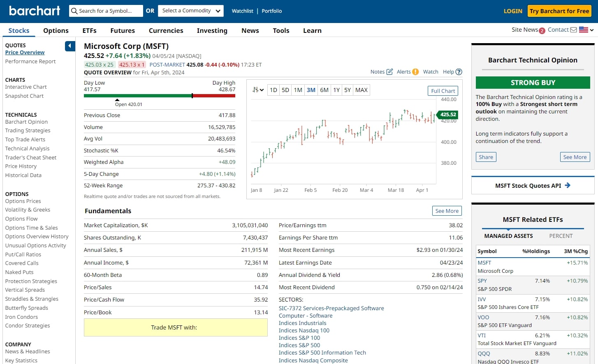The height and width of the screenshot is (364, 598).
Task: Switch to the PERCENT tab
Action: (561, 236)
